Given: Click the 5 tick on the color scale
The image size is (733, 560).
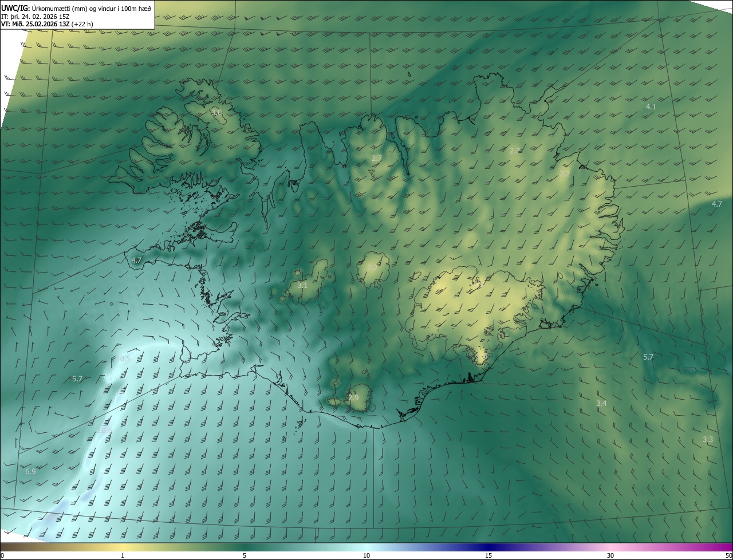Looking at the screenshot, I should [x=245, y=555].
